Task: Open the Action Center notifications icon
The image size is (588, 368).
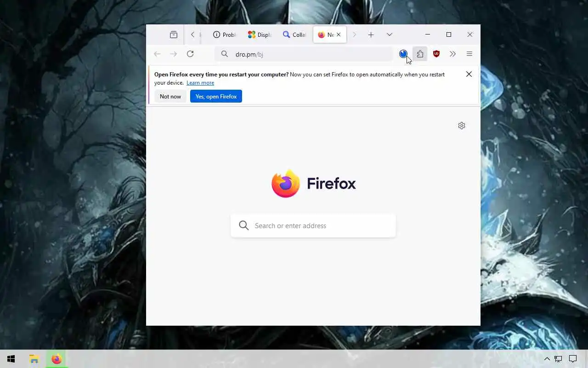Action: [573, 359]
